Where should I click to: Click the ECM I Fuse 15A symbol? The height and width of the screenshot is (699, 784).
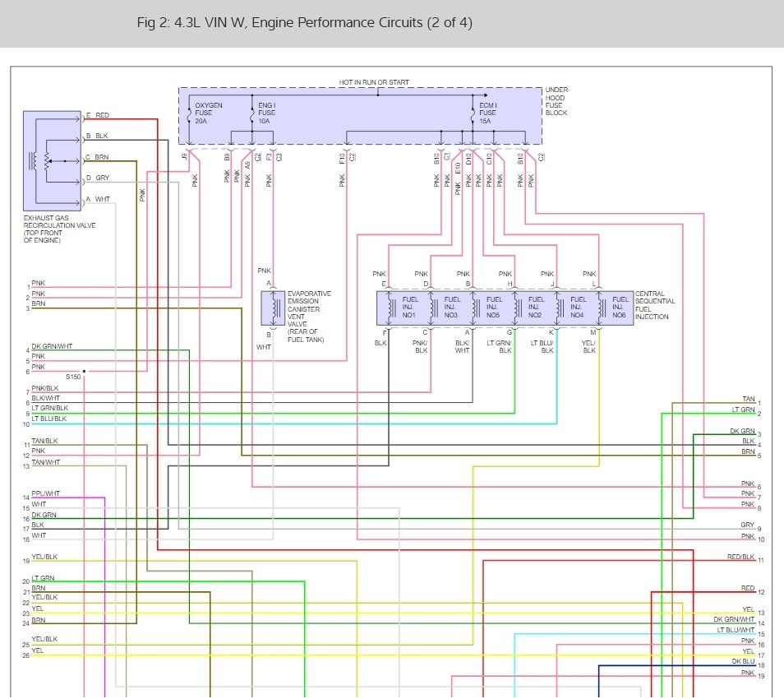coord(473,116)
